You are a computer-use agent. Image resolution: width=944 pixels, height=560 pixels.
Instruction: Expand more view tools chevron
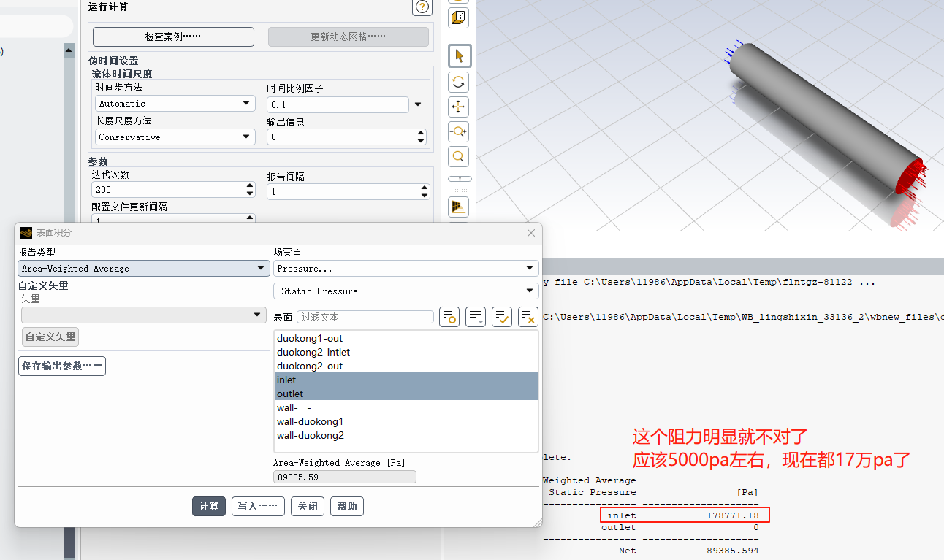[x=459, y=179]
